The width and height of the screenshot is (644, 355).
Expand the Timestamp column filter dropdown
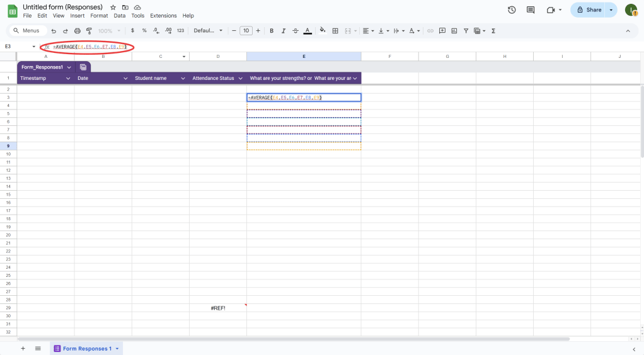(x=68, y=78)
